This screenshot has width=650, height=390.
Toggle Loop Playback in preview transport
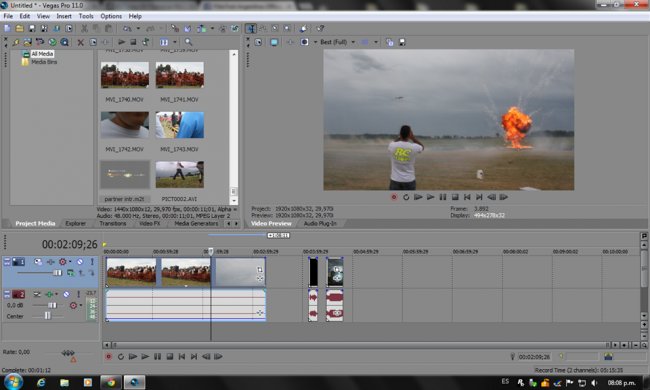click(406, 197)
